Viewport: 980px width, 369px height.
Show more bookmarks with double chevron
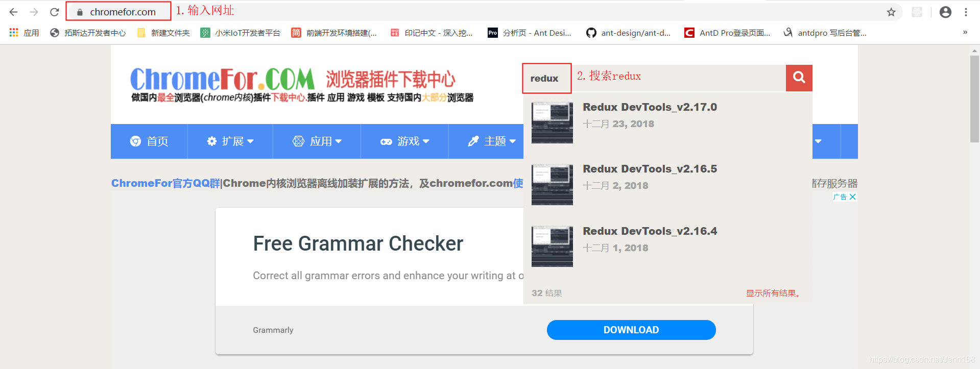click(x=965, y=32)
